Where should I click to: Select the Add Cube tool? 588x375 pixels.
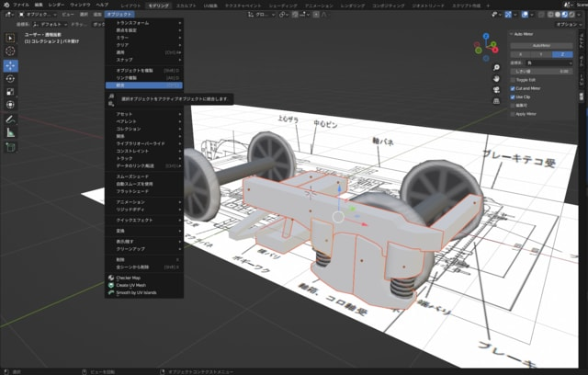tap(10, 147)
